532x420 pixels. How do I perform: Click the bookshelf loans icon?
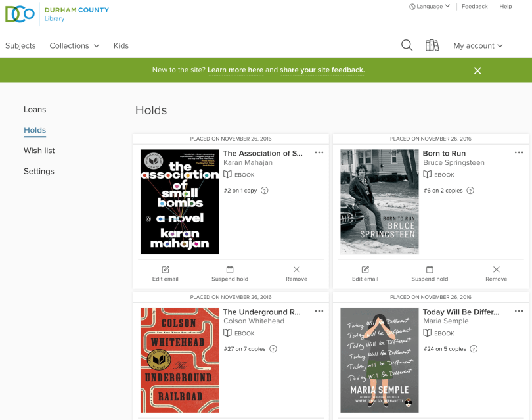(432, 45)
